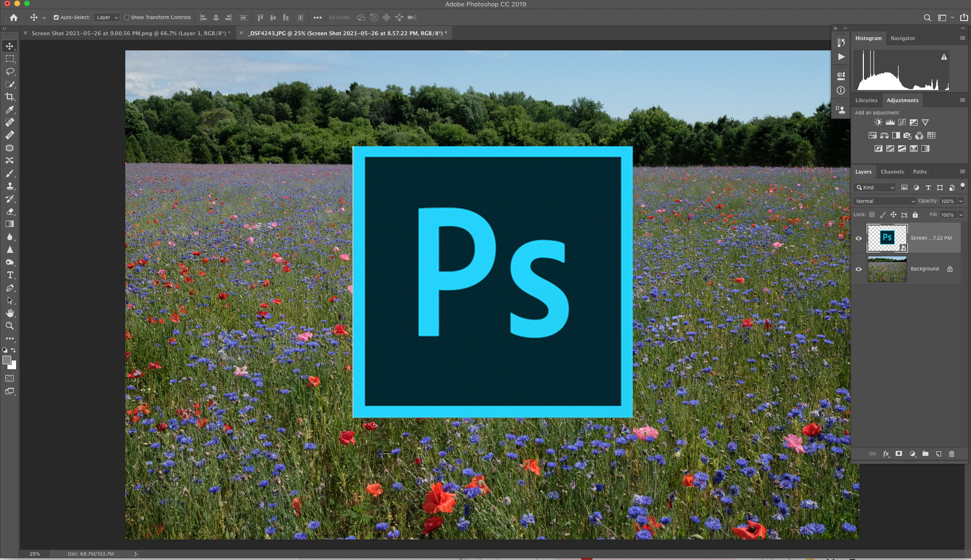Screen dimensions: 971x560
Task: Add a Brightness/Contrast adjustment
Action: click(878, 122)
